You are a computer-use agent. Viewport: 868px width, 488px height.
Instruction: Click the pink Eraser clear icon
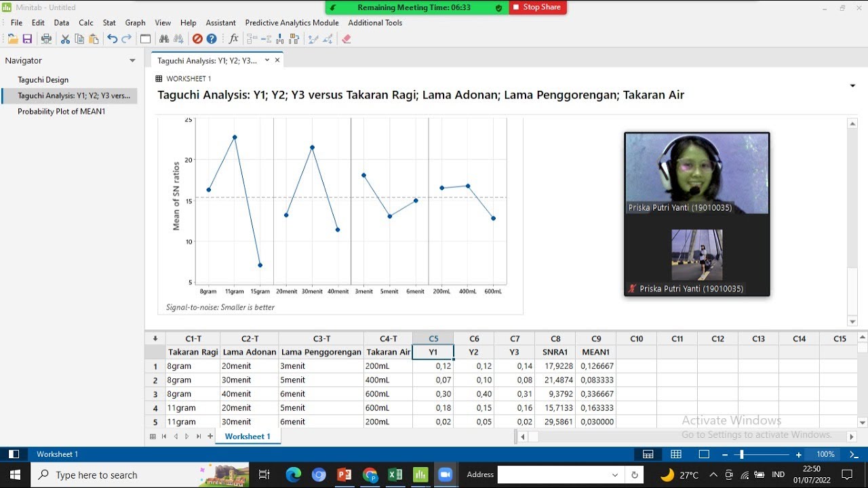coord(347,39)
